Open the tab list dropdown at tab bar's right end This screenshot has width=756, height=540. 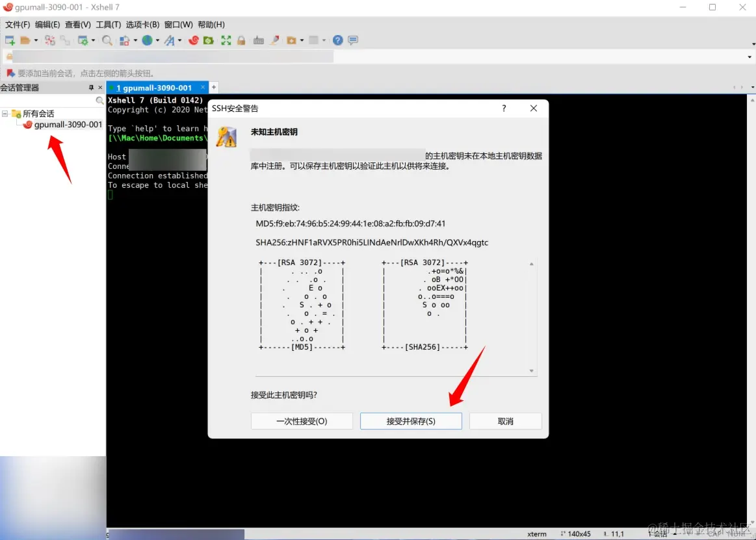coord(753,87)
